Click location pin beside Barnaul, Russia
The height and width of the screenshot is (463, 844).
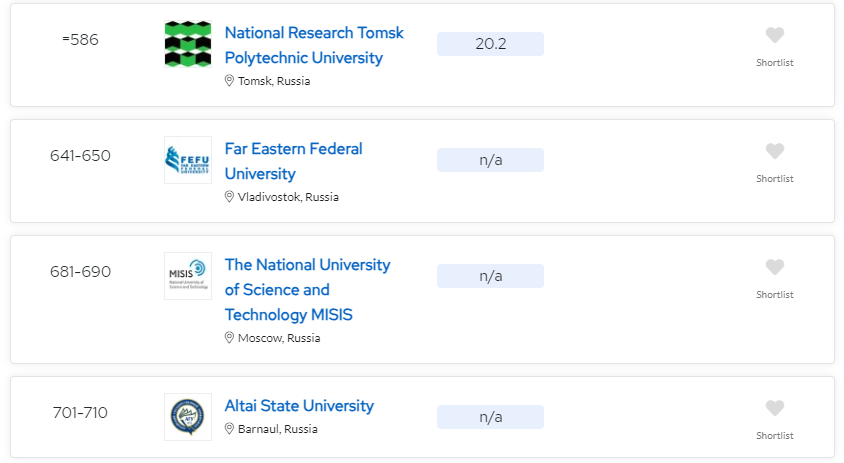coord(229,429)
